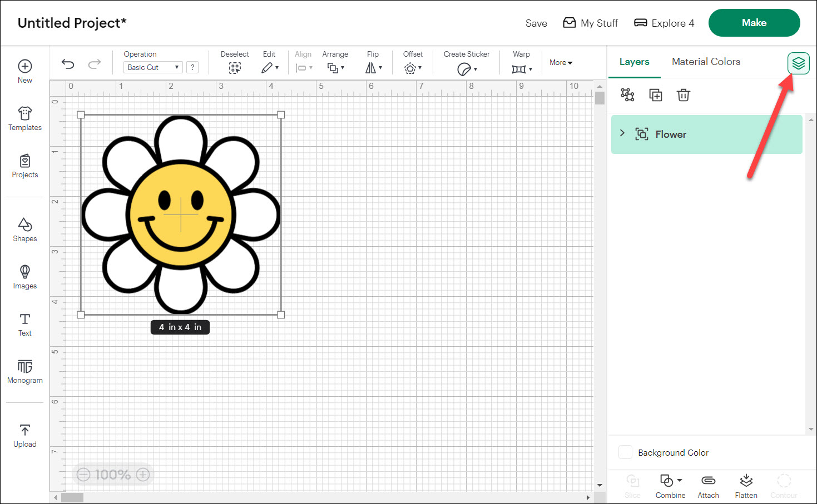Screen dimensions: 817x504
Task: Click the Group layers icon
Action: pyautogui.click(x=627, y=95)
